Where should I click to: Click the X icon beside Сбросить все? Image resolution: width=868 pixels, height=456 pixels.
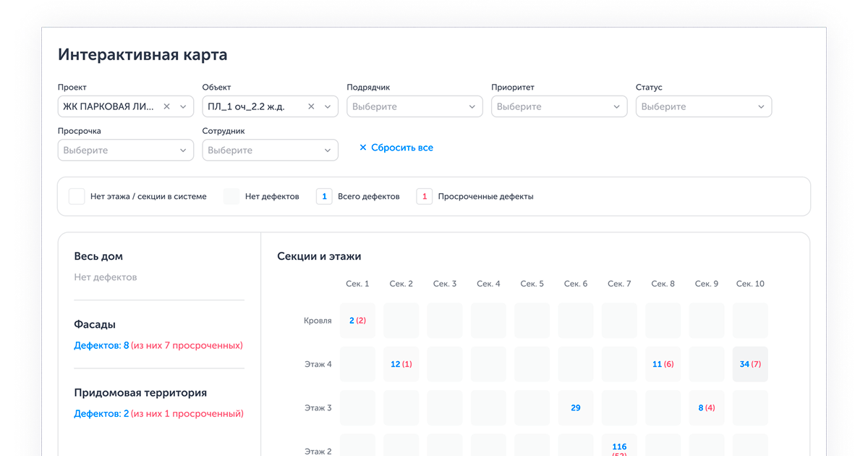click(363, 148)
